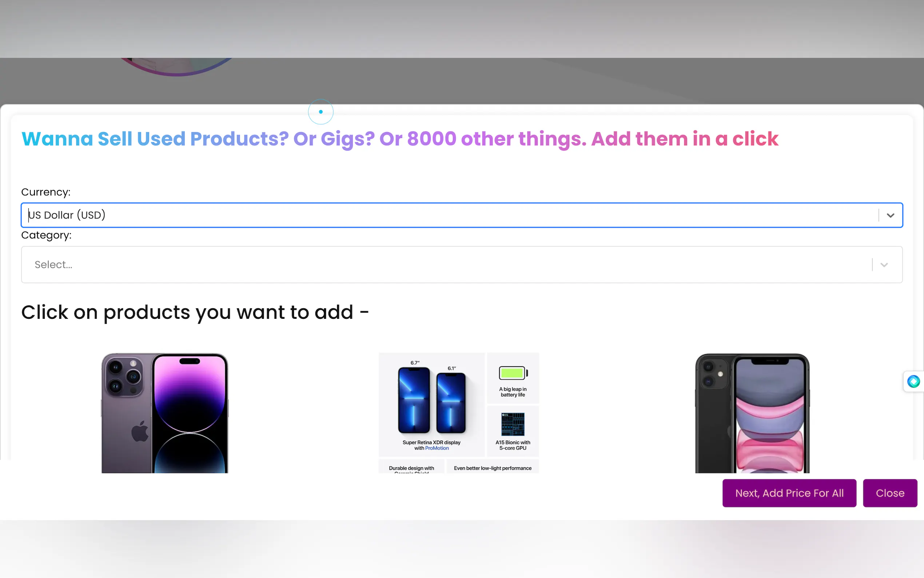This screenshot has height=578, width=924.
Task: Click the circular dot indicator above the headline
Action: (321, 112)
